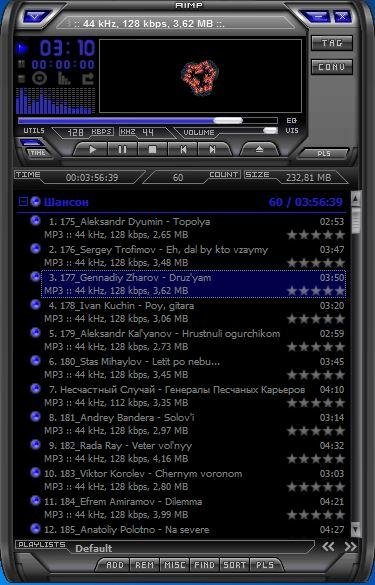Click the disc icon beside Veter vol'nyy
This screenshot has width=375, height=585.
pos(35,444)
